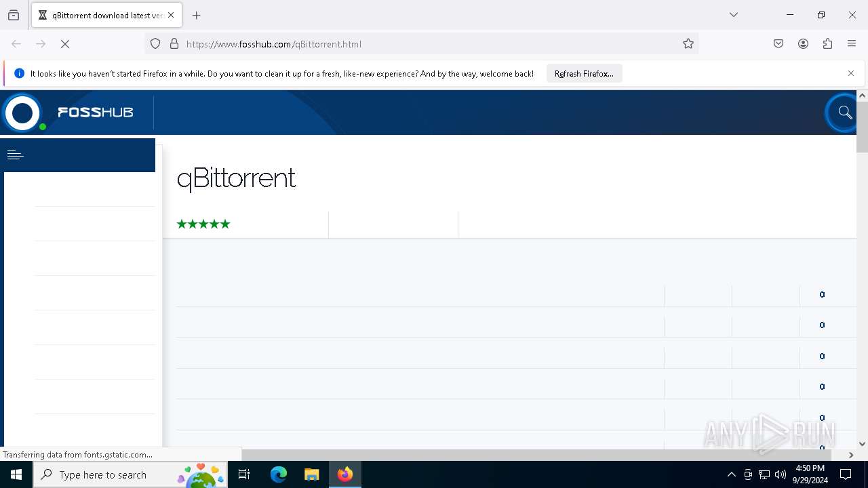Open the Firefox recent browsing view icon
The height and width of the screenshot is (488, 868).
[14, 15]
